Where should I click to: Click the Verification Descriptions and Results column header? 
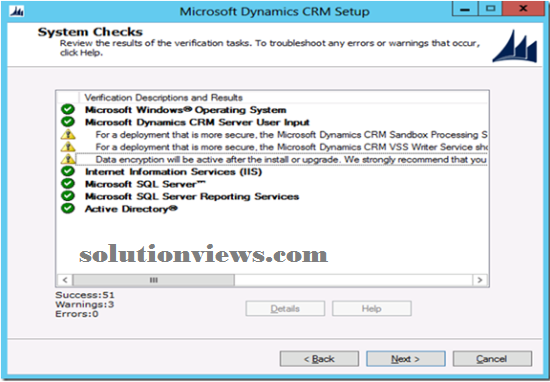click(x=164, y=97)
